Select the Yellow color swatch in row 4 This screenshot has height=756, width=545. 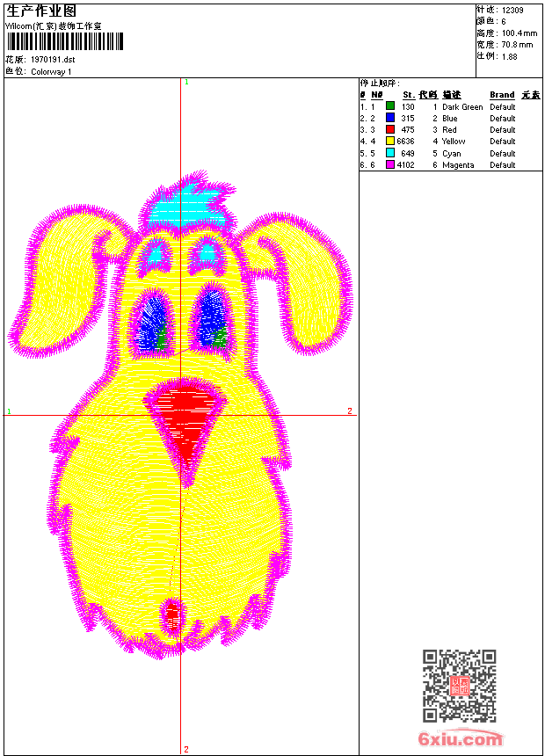[x=390, y=142]
